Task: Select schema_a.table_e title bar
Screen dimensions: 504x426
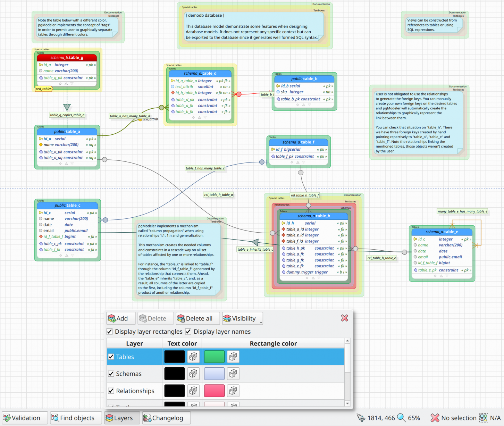Action: point(442,232)
